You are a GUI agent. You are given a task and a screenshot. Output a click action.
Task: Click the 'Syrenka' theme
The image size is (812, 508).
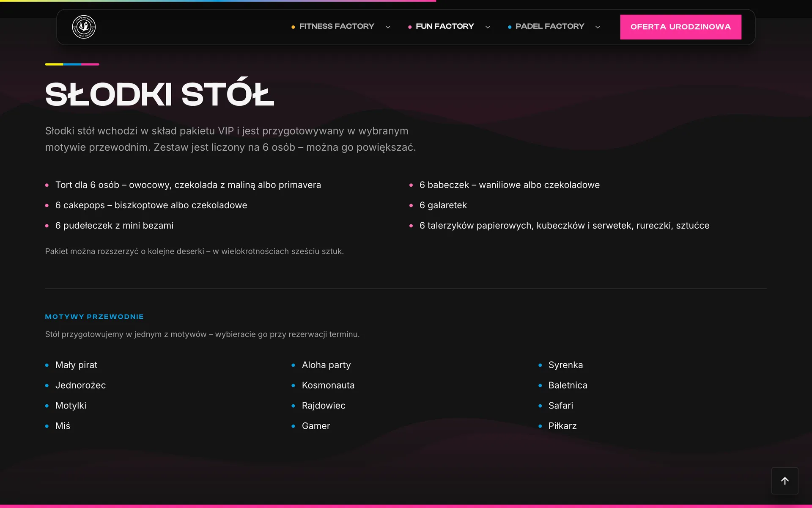coord(565,365)
